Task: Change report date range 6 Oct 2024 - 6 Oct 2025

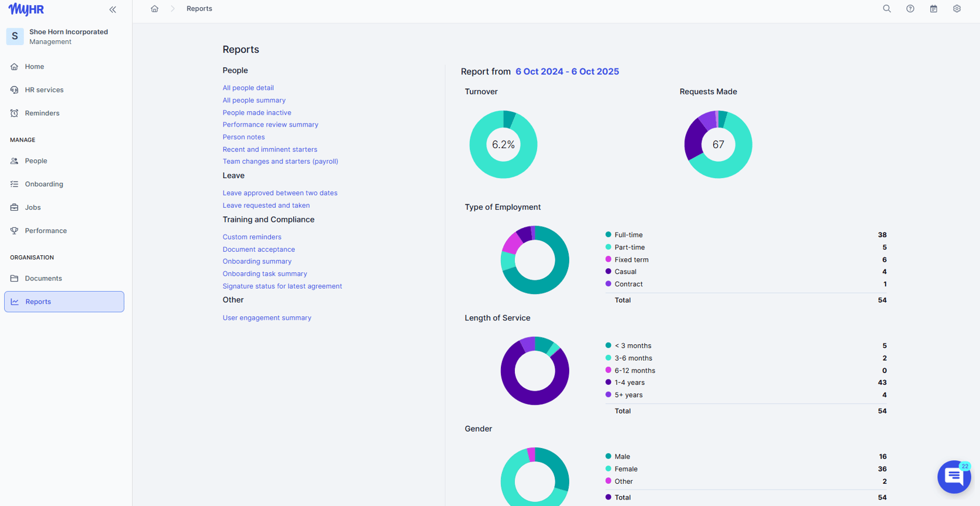Action: (567, 71)
